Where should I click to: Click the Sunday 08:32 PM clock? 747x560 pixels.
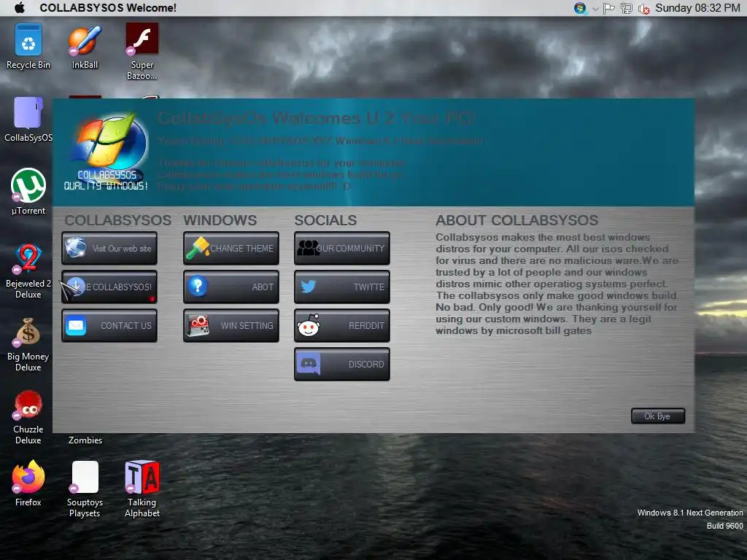click(x=697, y=8)
